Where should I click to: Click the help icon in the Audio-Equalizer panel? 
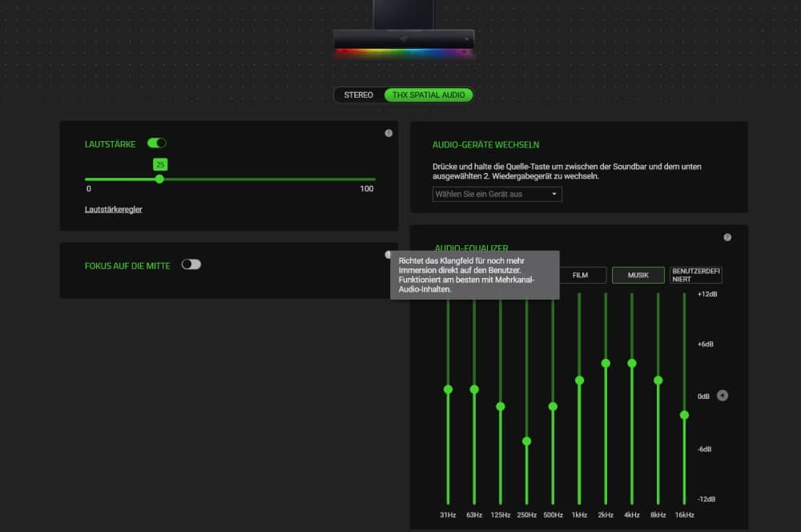[x=727, y=237]
